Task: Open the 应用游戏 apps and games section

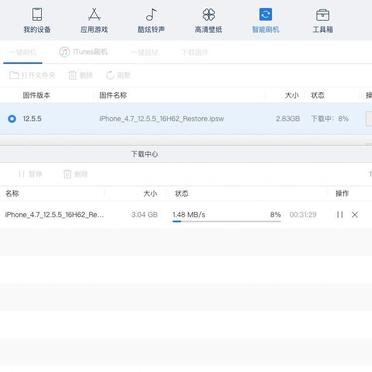Action: point(94,20)
